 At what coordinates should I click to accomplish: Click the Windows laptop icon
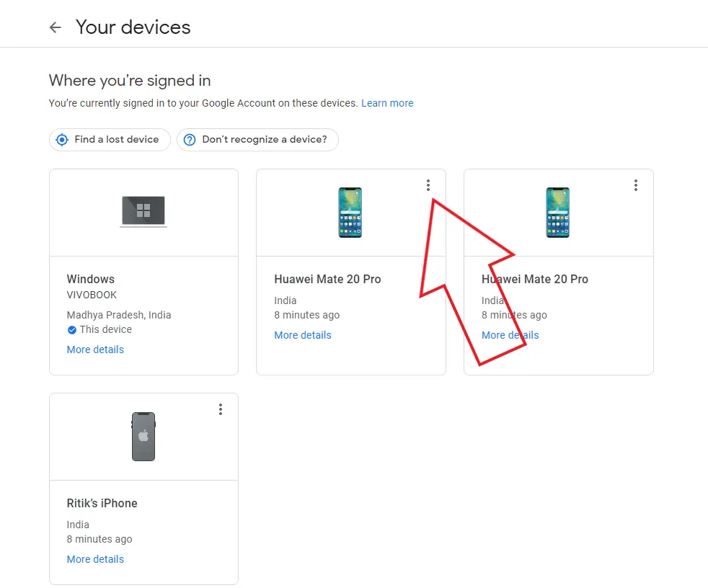click(143, 211)
